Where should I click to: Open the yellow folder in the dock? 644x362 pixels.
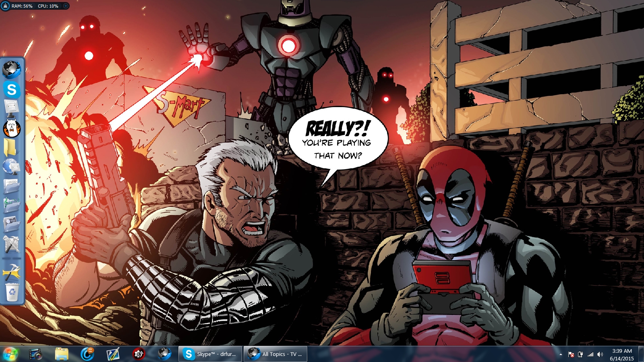click(x=11, y=147)
